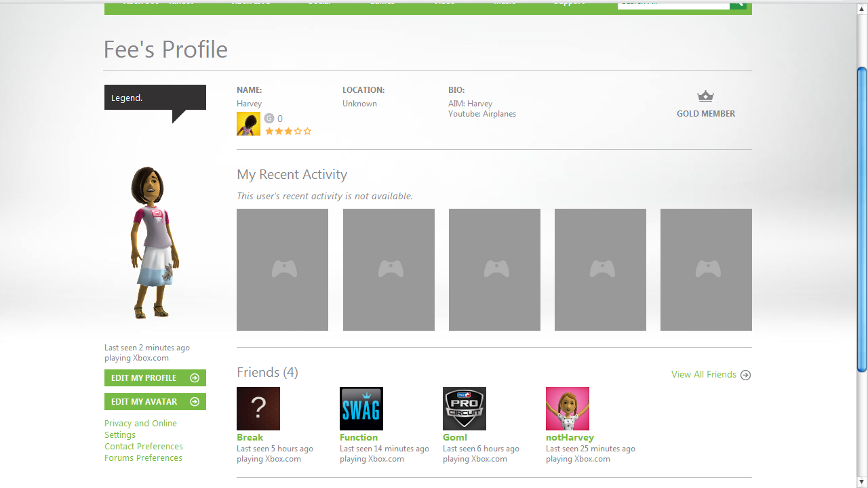
Task: Open notHarvey's pink avatar gamerpic
Action: [x=568, y=409]
